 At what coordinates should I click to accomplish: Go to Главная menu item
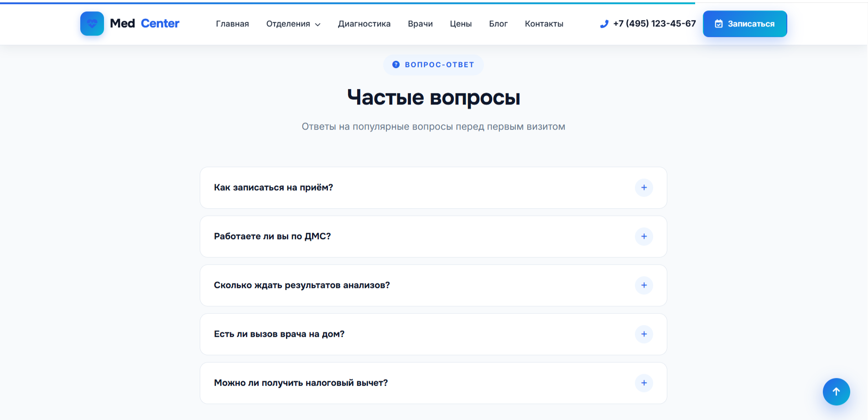pos(233,24)
